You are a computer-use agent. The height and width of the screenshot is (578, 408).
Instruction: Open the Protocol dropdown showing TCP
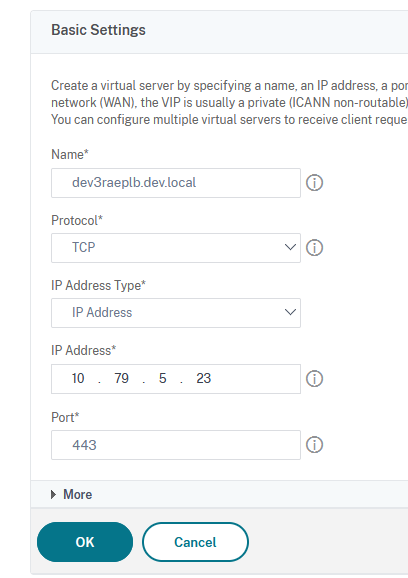click(176, 248)
